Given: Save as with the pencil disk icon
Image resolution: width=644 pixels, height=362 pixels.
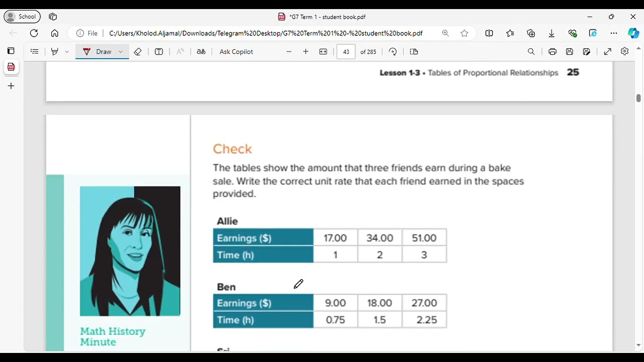Looking at the screenshot, I should pos(587,51).
